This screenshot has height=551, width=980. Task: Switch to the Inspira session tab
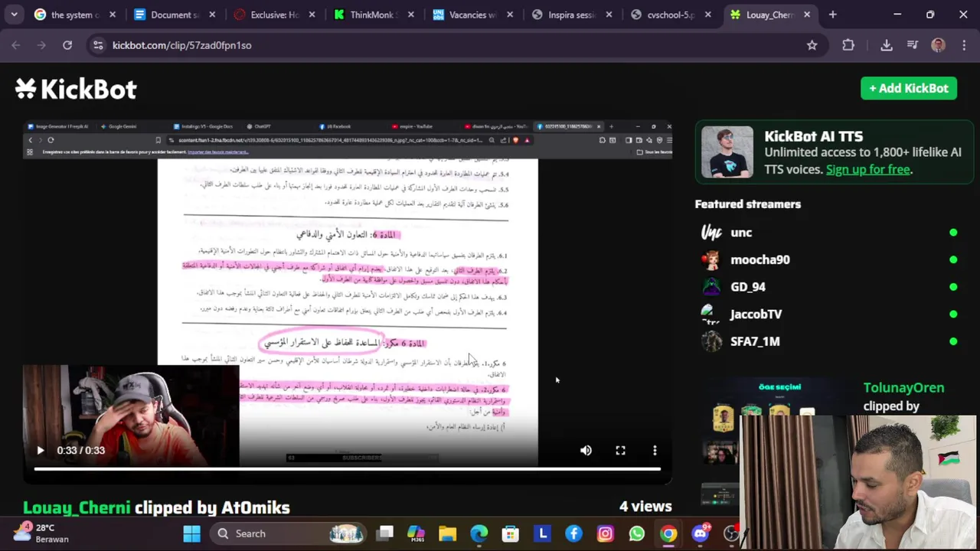point(572,15)
